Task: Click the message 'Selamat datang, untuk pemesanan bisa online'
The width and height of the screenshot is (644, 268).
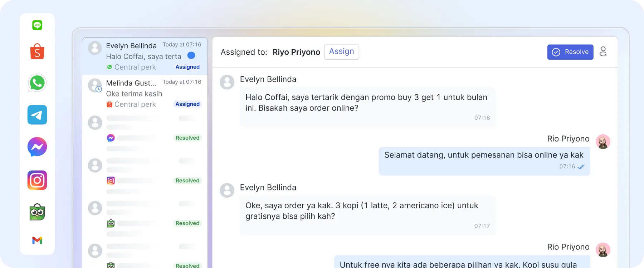Action: [x=484, y=161]
